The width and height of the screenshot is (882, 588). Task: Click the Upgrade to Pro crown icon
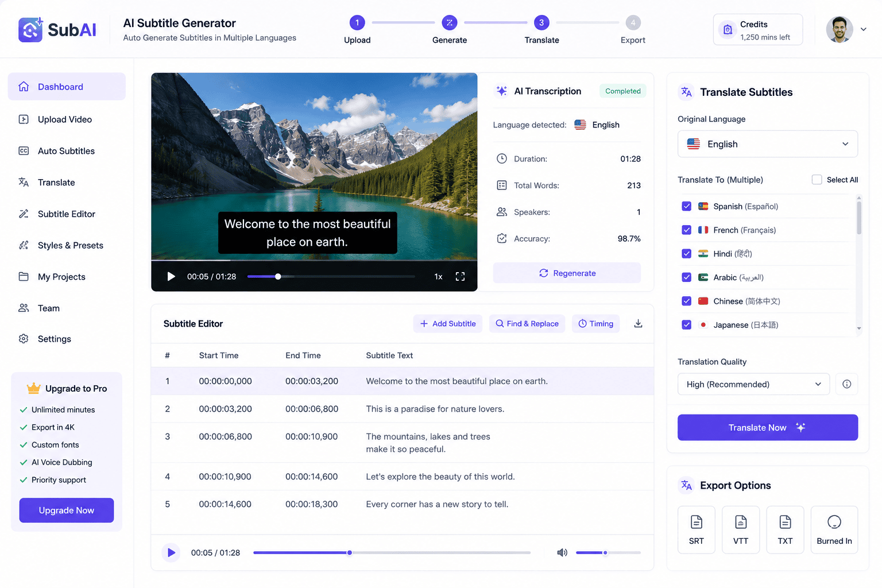click(34, 388)
